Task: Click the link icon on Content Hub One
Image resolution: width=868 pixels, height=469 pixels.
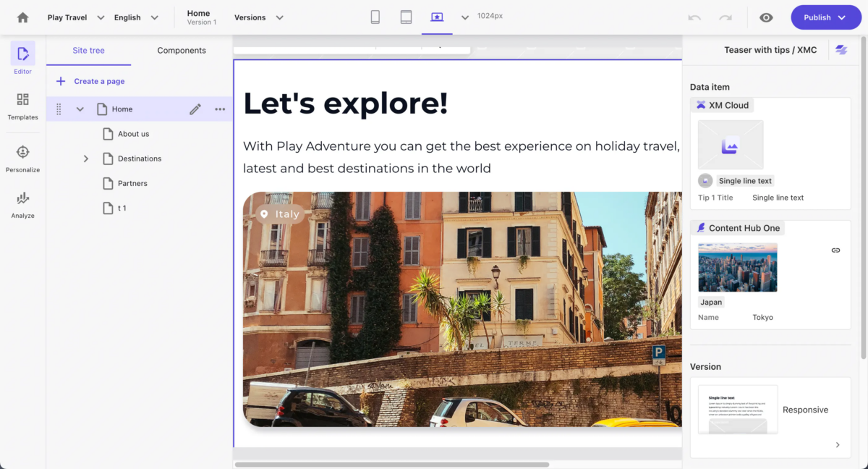Action: [x=835, y=250]
